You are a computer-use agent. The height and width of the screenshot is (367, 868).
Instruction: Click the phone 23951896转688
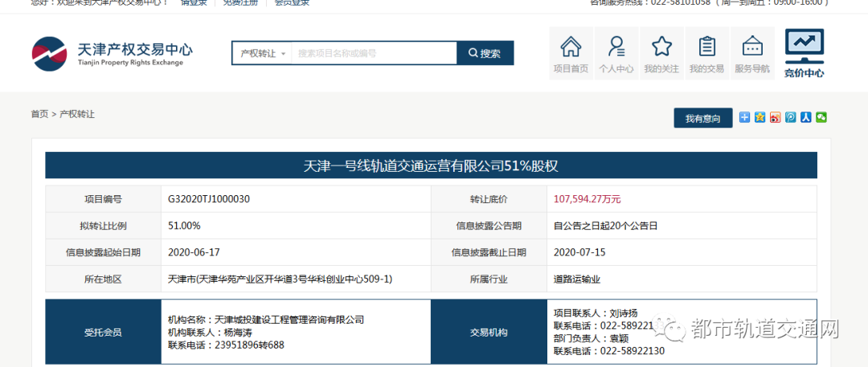point(250,345)
